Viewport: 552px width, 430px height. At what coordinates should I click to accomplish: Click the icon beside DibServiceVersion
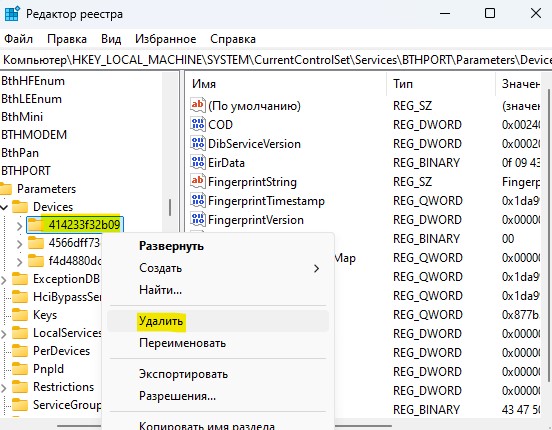coord(197,143)
